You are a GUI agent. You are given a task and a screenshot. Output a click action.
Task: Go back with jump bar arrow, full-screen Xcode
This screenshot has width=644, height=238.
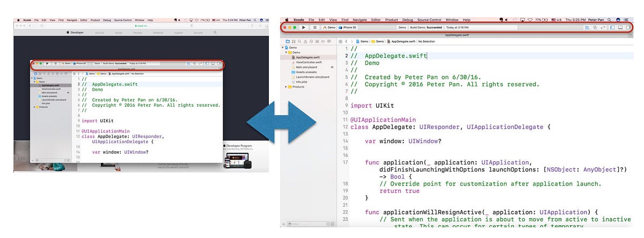[x=346, y=41]
